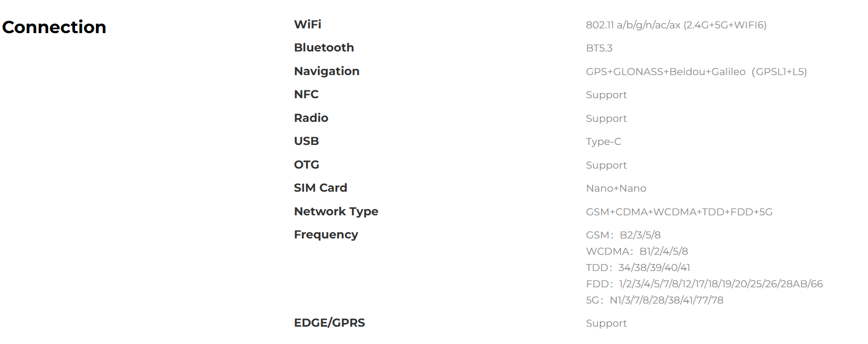
Task: Select the Radio label
Action: [x=311, y=118]
